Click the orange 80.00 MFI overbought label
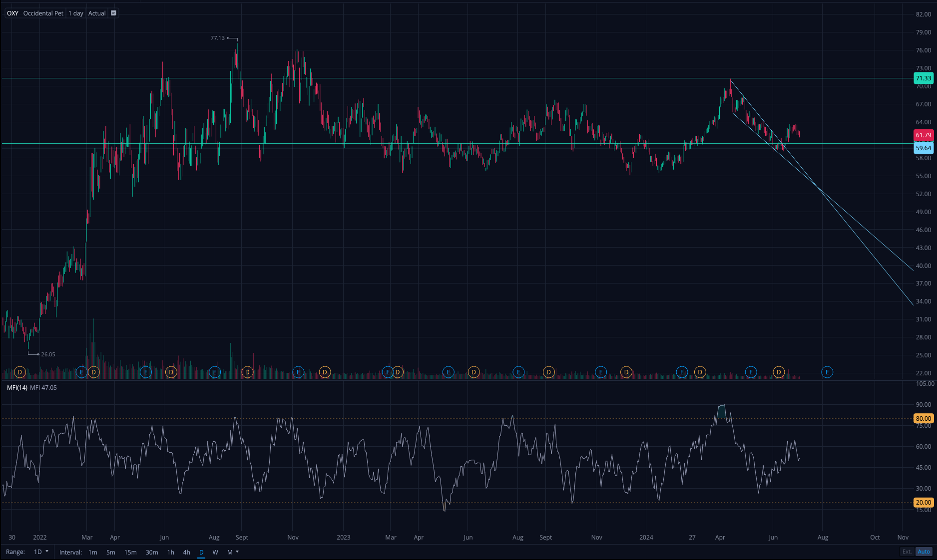The width and height of the screenshot is (937, 560). 923,418
